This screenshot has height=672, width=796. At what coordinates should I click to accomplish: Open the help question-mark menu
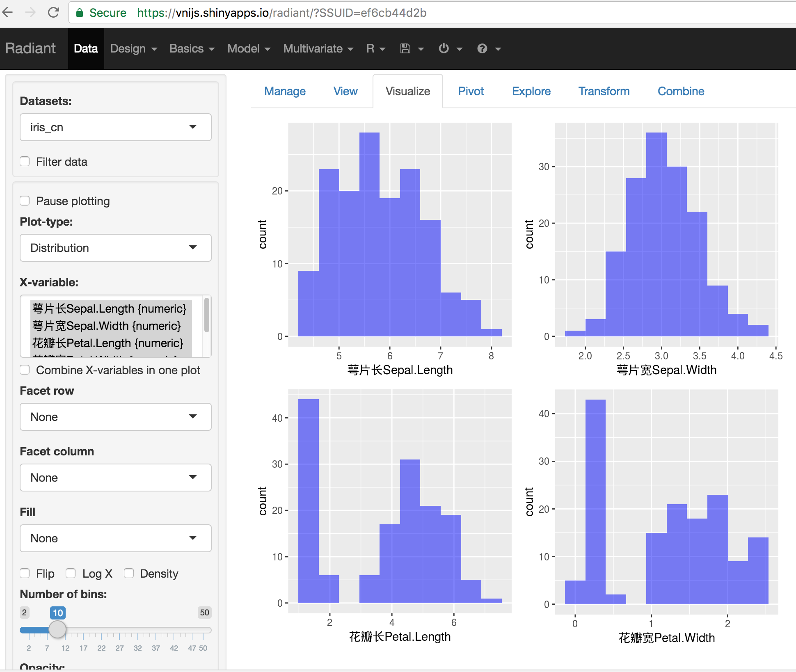click(x=482, y=48)
